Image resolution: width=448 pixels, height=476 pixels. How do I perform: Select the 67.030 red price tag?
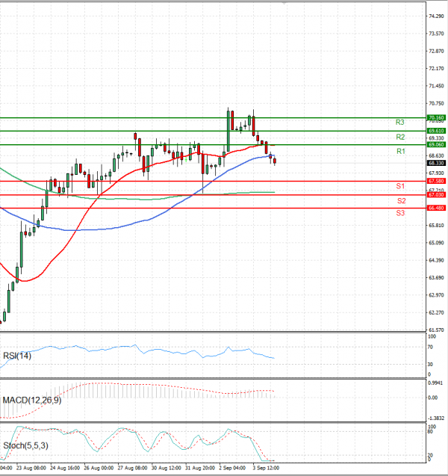tap(436, 194)
